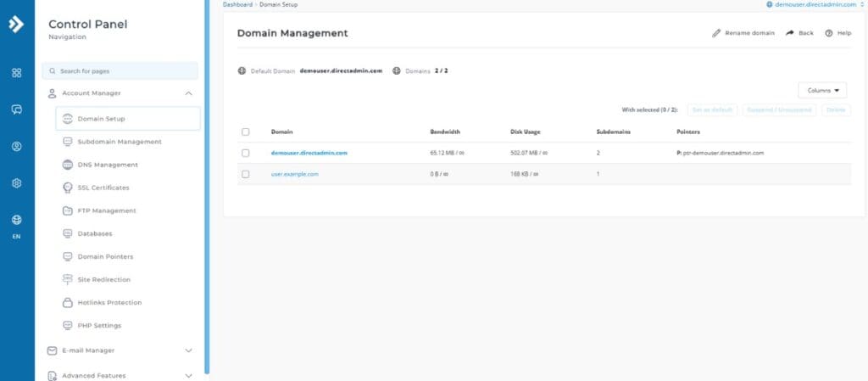Click the globe language icon labeled EN

tap(16, 220)
